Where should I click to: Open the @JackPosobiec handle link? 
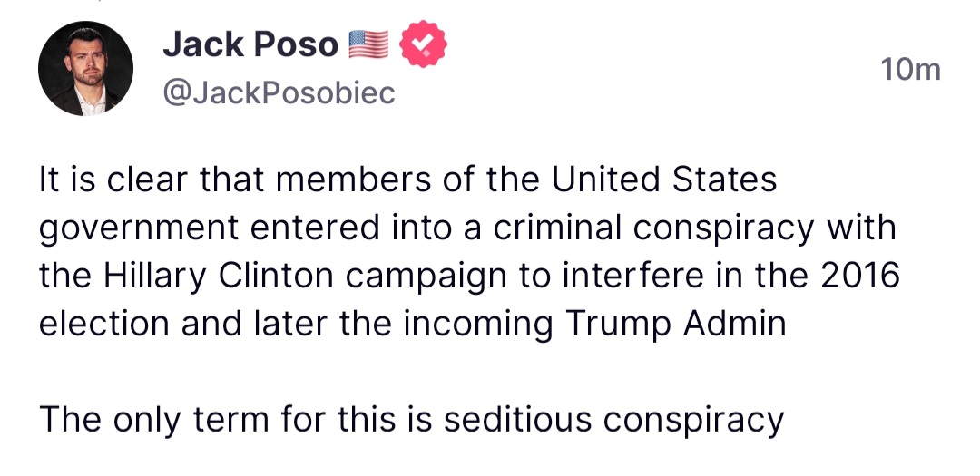279,93
